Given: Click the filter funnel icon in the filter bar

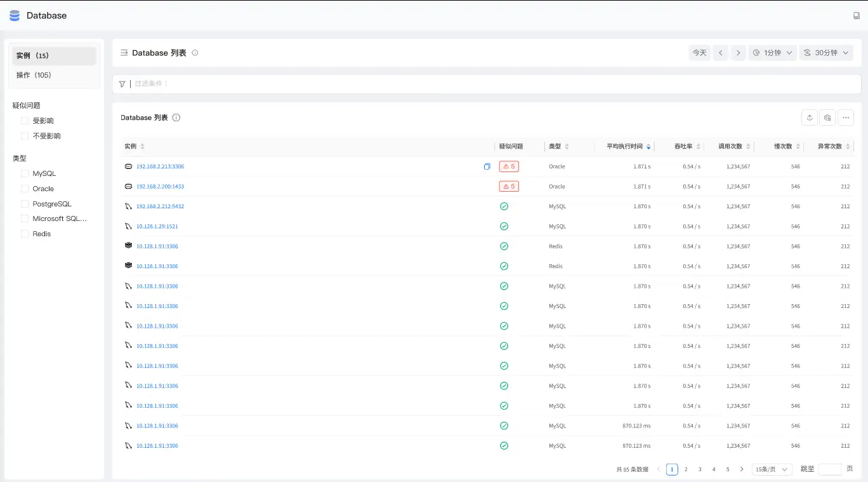Looking at the screenshot, I should click(x=122, y=83).
